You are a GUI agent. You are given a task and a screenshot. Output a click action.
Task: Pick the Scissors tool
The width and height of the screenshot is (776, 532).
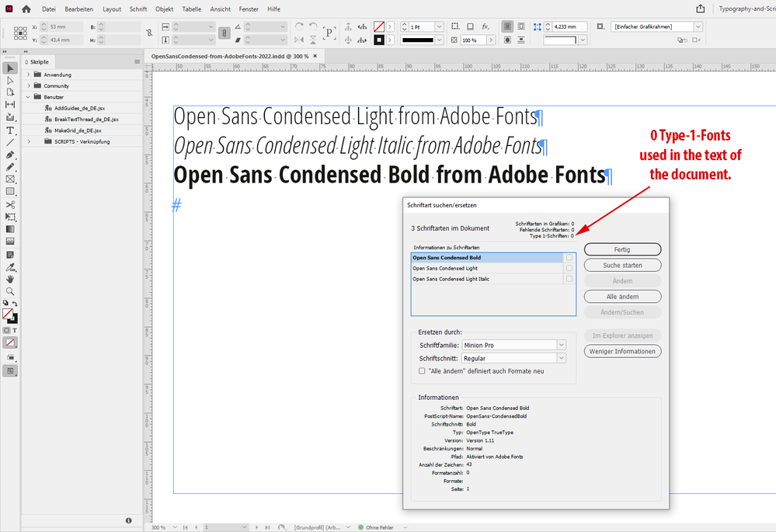pos(10,204)
